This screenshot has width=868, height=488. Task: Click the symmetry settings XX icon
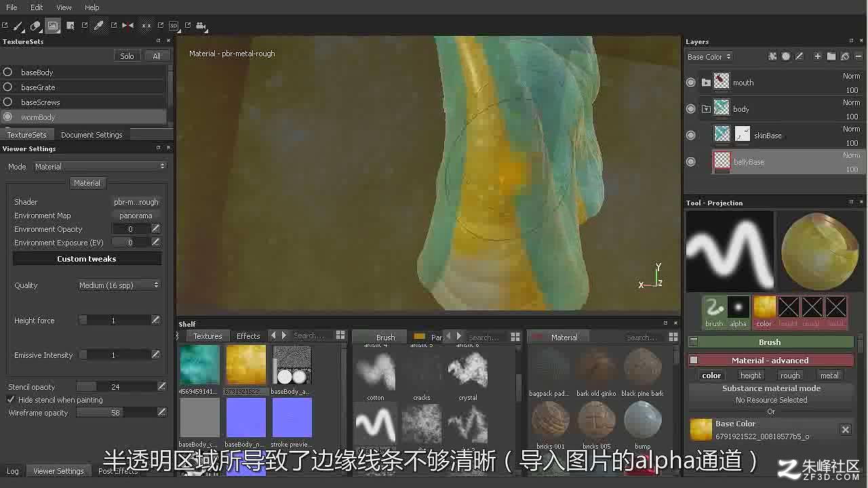[x=146, y=26]
